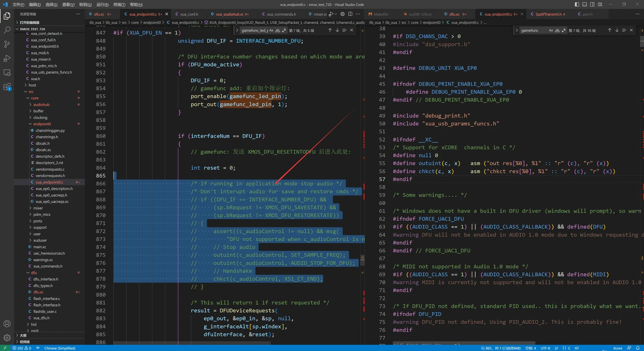Screen dimensions: 644x351
Task: Open customize layout icon in title bar
Action: 600,5
